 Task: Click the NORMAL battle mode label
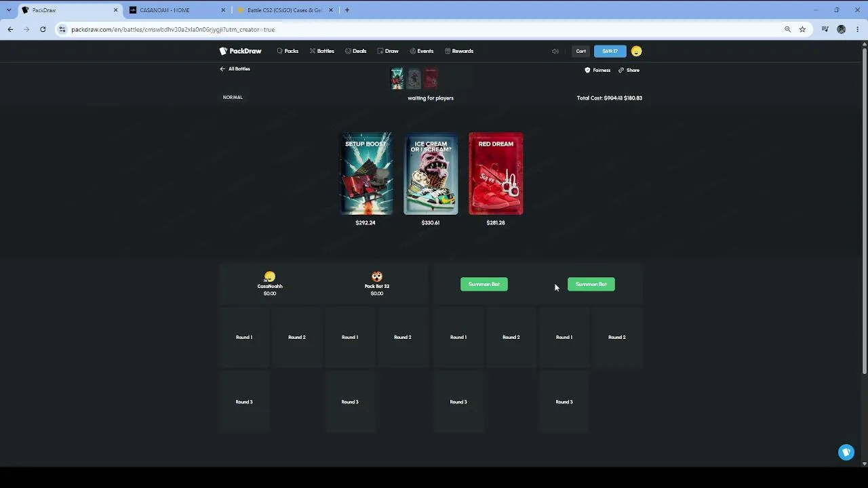coord(233,98)
